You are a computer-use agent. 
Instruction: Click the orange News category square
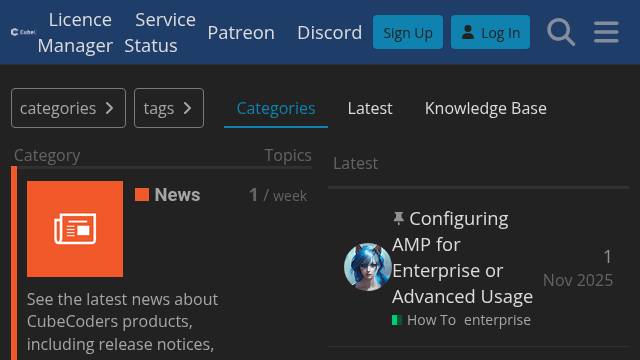click(142, 195)
